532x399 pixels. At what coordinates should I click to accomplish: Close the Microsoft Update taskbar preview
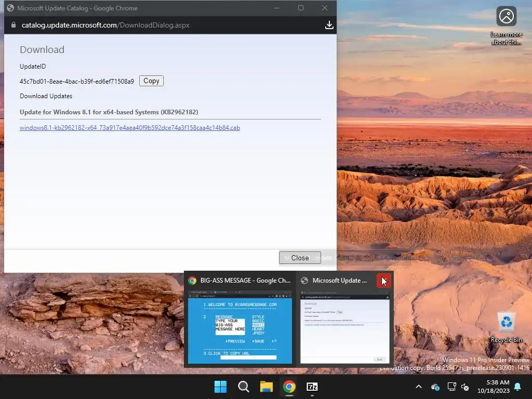tap(384, 281)
